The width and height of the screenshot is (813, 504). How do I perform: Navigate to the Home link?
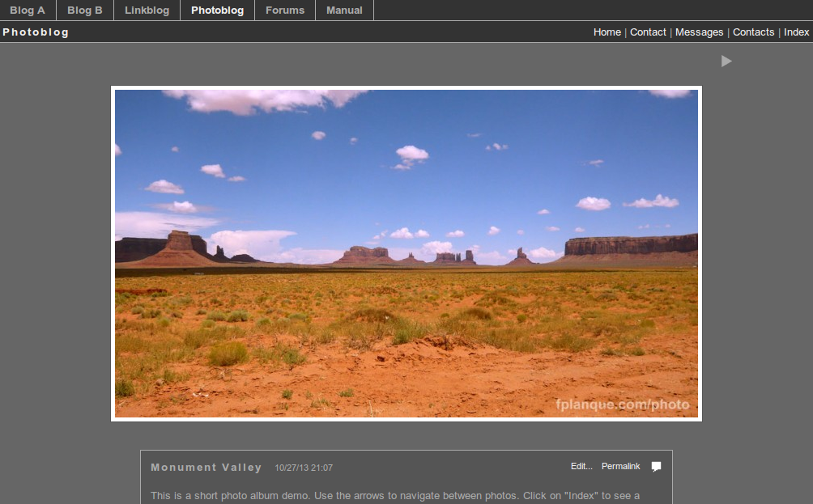607,32
